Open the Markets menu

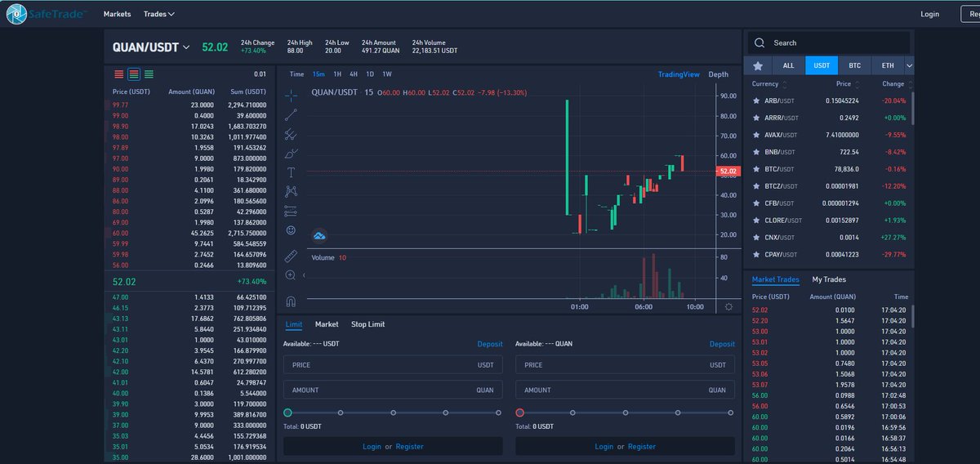coord(117,14)
